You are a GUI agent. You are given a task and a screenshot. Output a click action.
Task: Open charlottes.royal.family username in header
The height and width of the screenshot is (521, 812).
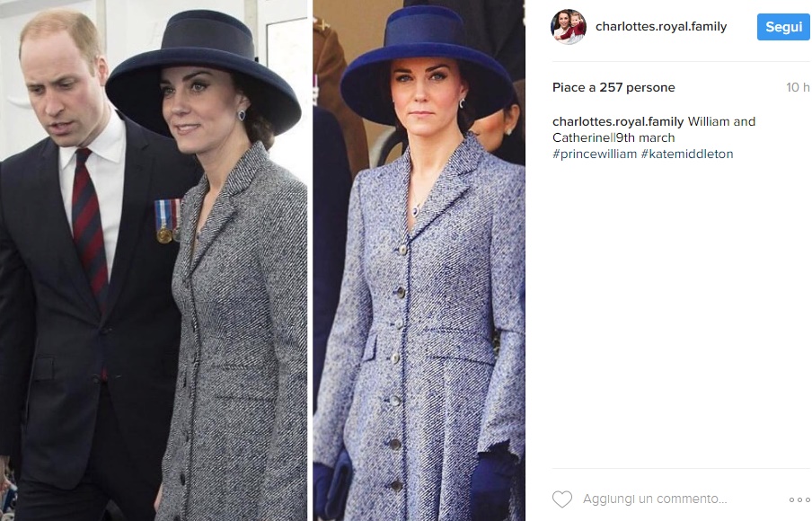661,26
